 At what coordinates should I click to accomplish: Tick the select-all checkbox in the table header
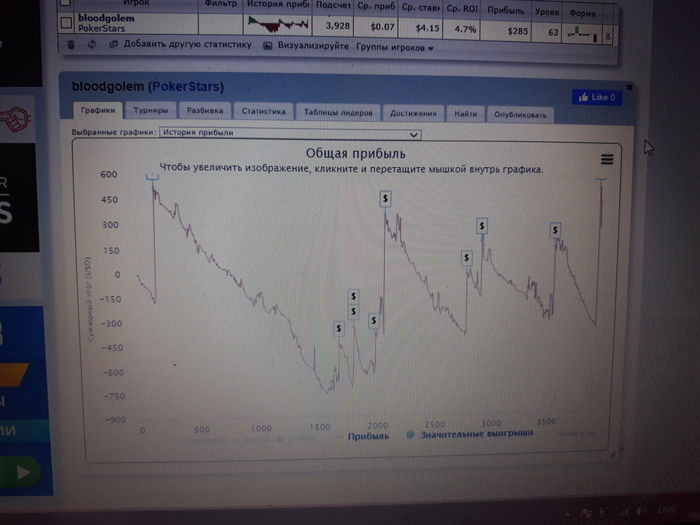tap(65, 2)
